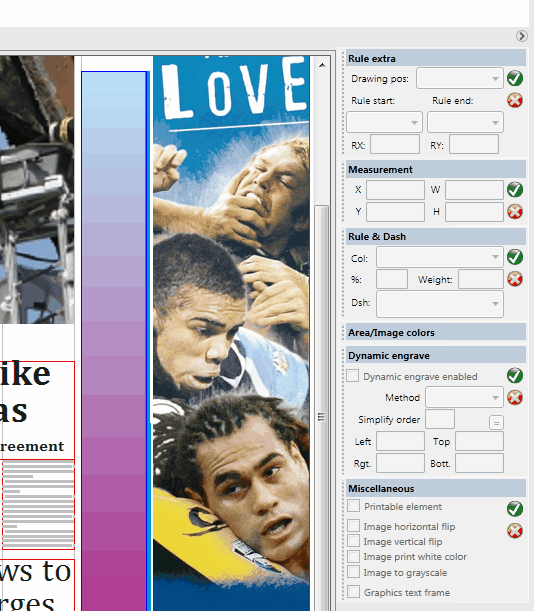Cancel Dynamic engrave settings red X
Screen dimensions: 534x611
[515, 397]
